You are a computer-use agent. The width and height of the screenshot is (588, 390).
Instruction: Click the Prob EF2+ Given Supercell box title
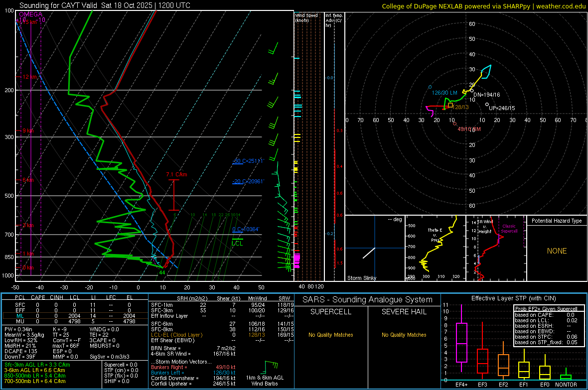pos(546,309)
